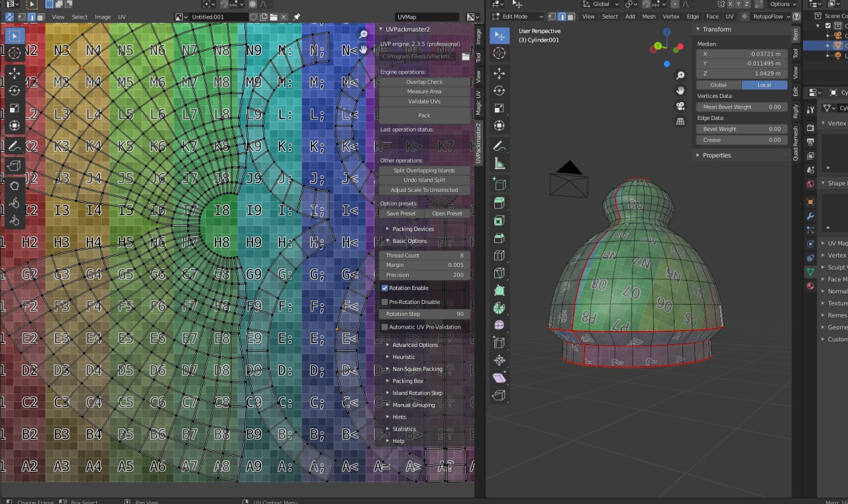Activate the Scale tool in UV editor toolbar
Screen dimensions: 848x504
[15, 107]
